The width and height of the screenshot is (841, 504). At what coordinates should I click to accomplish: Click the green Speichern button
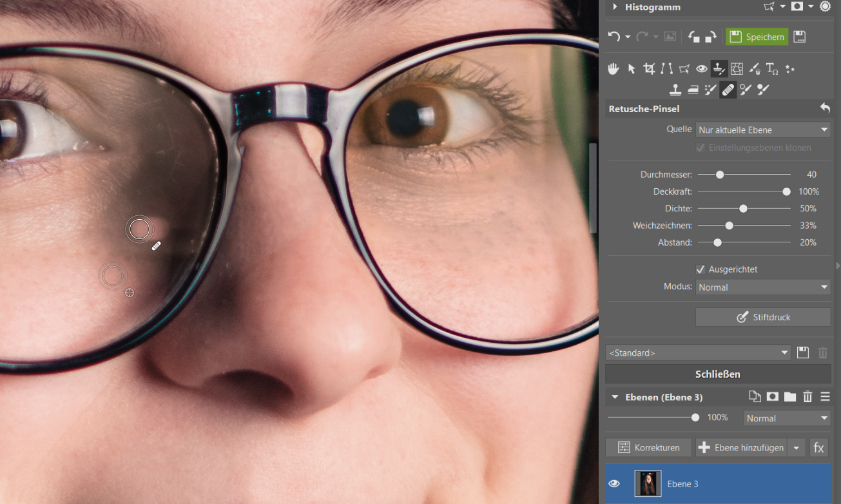757,37
